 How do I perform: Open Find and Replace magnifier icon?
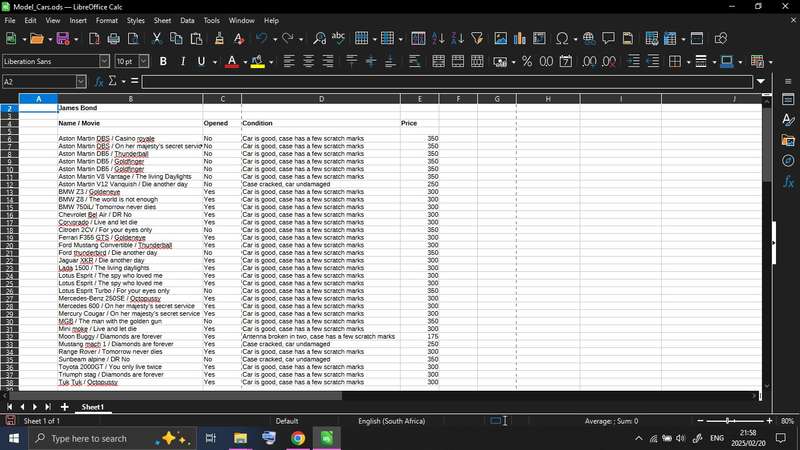pyautogui.click(x=319, y=39)
